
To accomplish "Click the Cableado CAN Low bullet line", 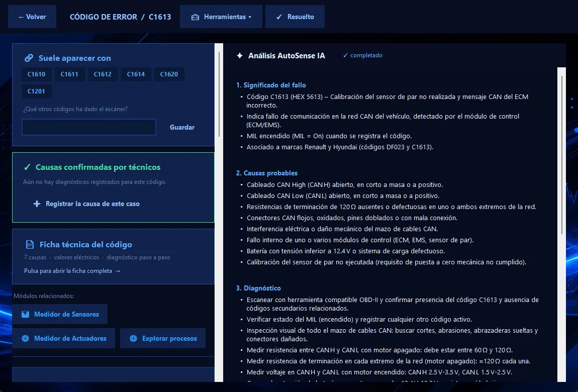I will (x=343, y=195).
